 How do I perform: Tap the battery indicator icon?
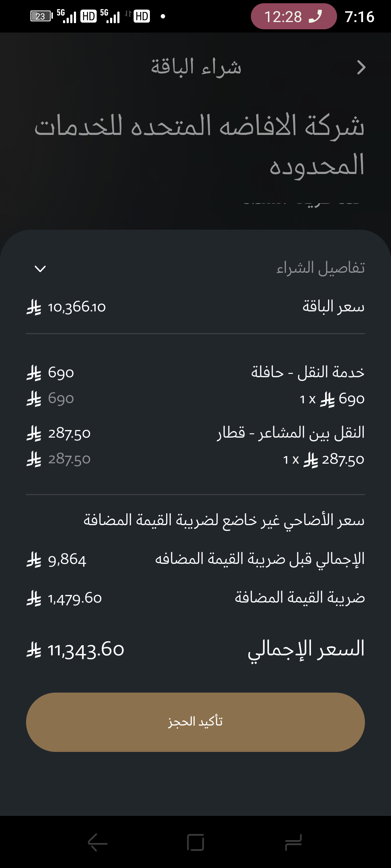tap(41, 16)
